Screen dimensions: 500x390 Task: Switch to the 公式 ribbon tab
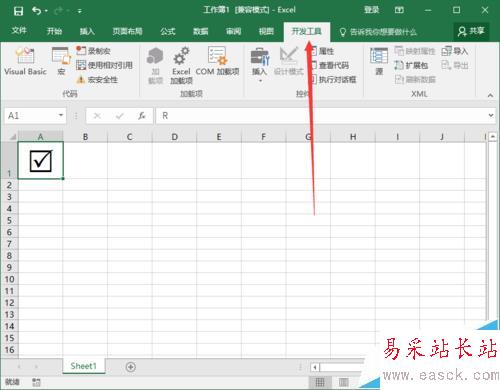point(167,31)
